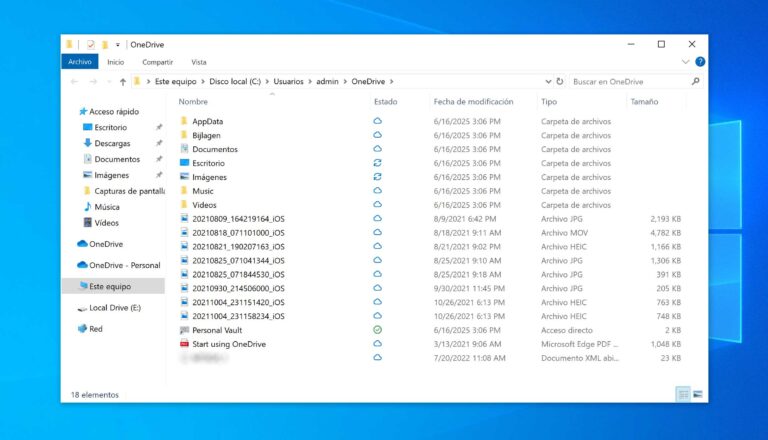Click the Escritorio sync status icon
The height and width of the screenshot is (440, 768).
pos(377,163)
